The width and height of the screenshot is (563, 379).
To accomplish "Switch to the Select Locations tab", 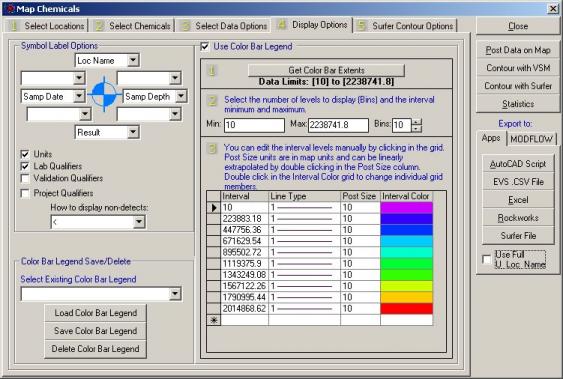I will tap(47, 26).
